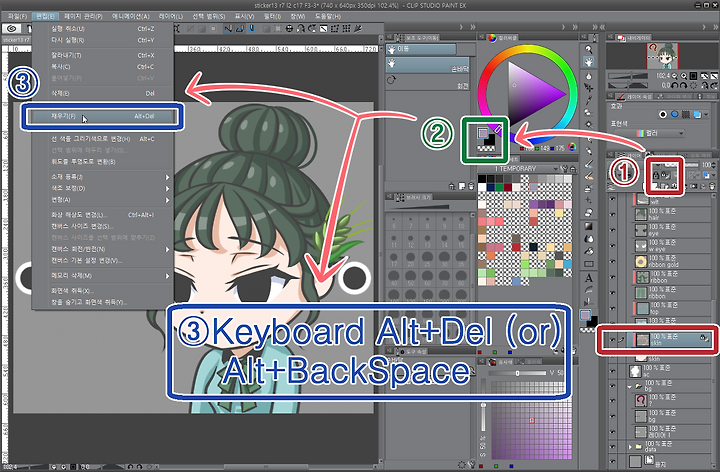Screen dimensions: 720x472
Task: Click rotate sub tool icon
Action: click(x=391, y=80)
